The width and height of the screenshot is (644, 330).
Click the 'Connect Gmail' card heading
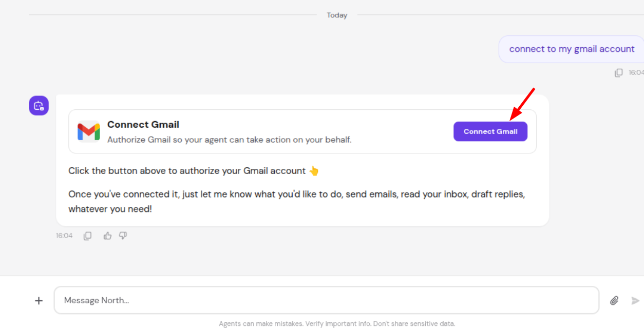[143, 125]
